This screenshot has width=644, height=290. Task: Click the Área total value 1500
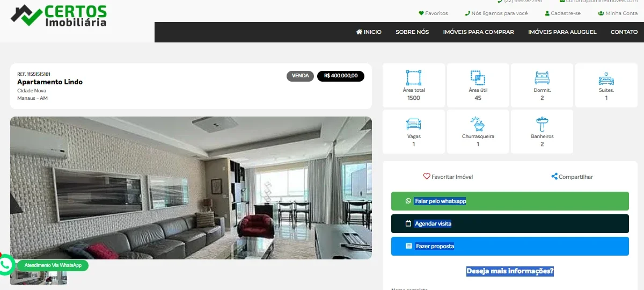click(414, 98)
